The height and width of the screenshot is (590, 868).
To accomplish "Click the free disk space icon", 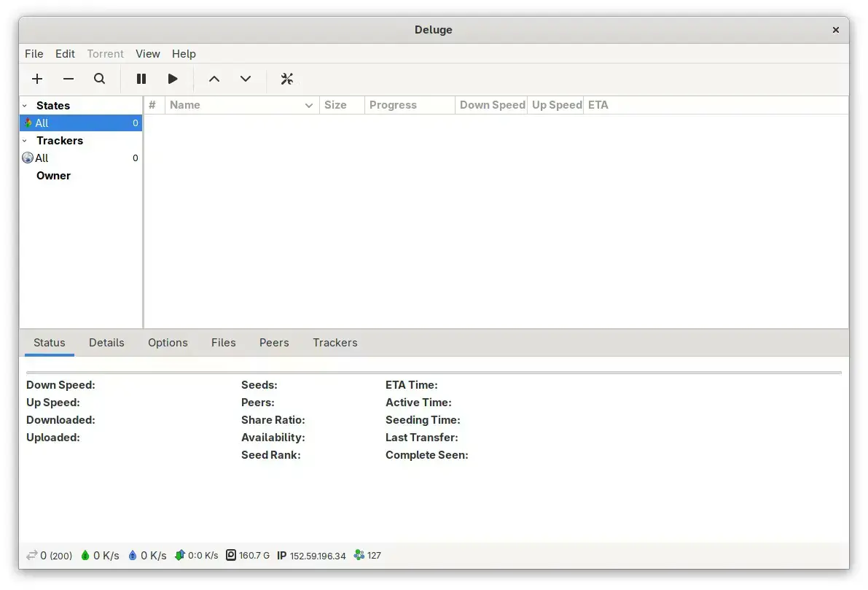I will tap(231, 555).
